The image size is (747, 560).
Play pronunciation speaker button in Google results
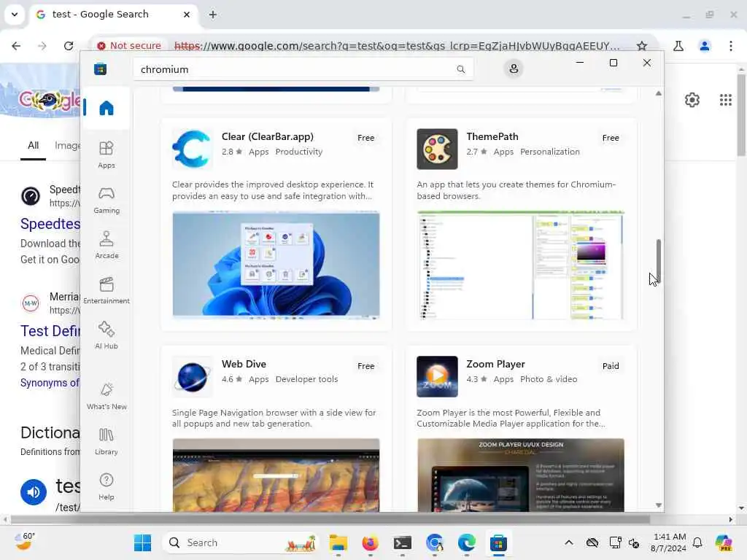[34, 492]
